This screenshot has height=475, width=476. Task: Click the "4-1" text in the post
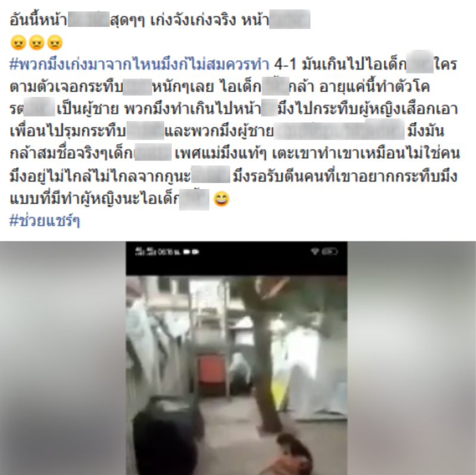click(285, 65)
